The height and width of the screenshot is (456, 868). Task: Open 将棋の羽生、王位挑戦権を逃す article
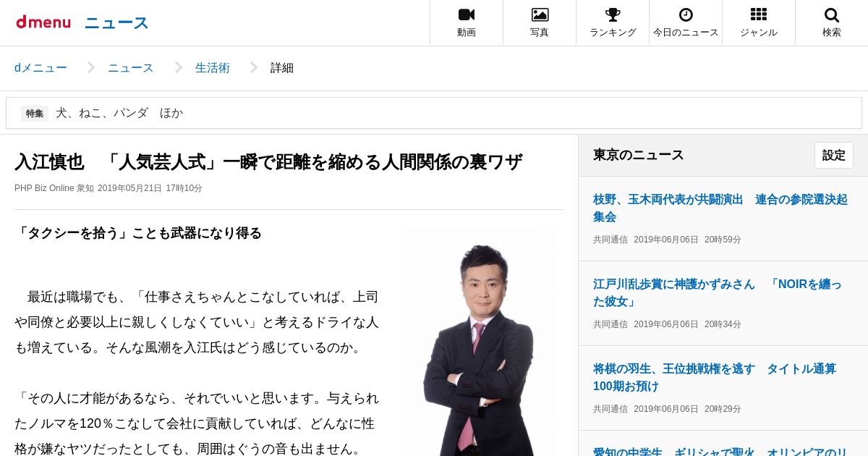click(715, 377)
